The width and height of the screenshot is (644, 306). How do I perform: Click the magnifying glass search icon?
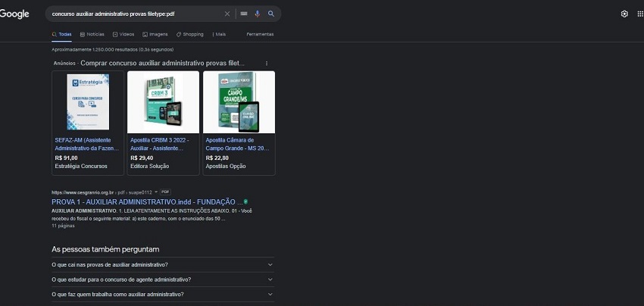coord(270,14)
